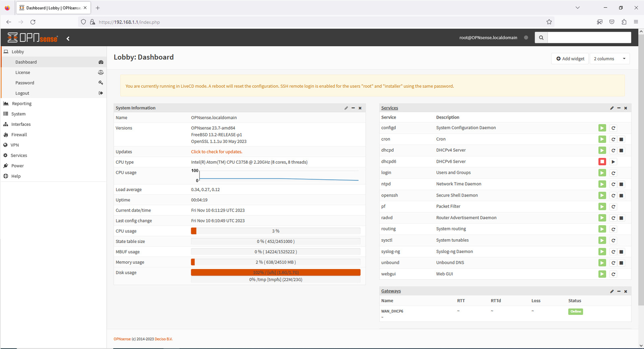Select Logout in the sidebar
Viewport: 644px width, 349px height.
tap(54, 93)
